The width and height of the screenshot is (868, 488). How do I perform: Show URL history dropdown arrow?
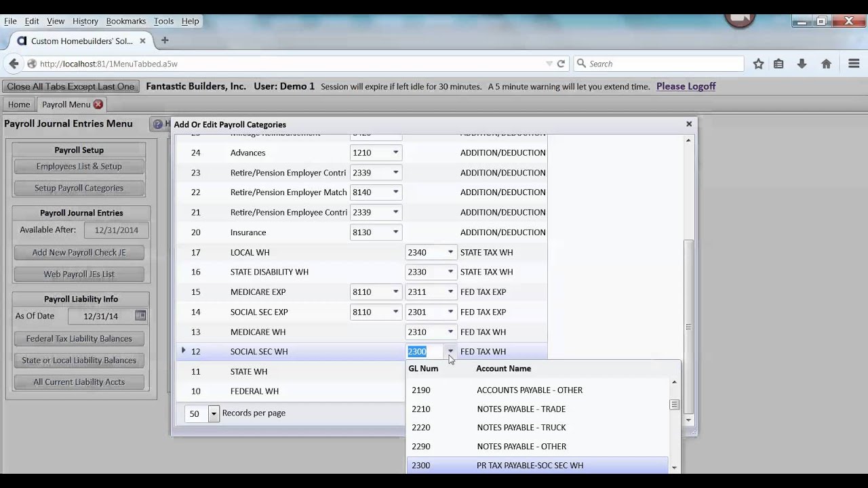pos(549,64)
